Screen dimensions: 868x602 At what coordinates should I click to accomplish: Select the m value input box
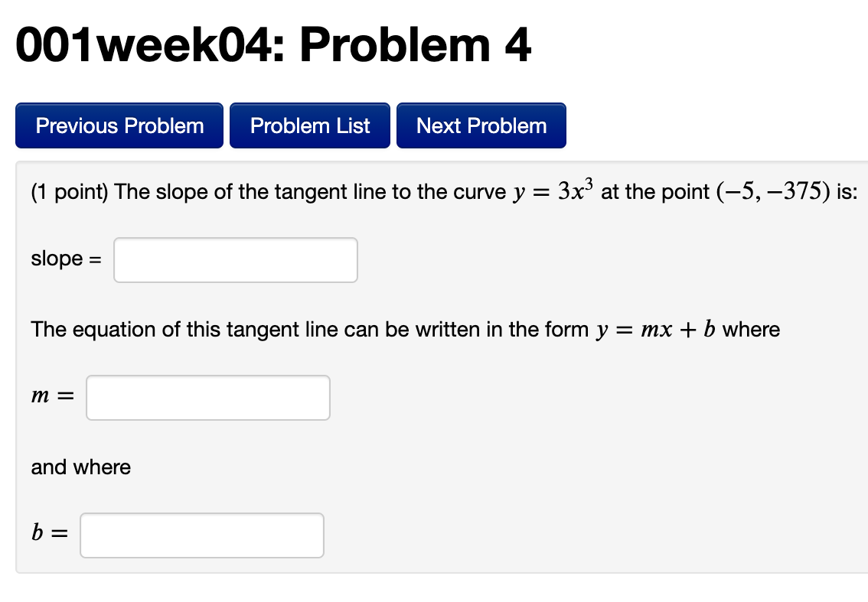207,397
